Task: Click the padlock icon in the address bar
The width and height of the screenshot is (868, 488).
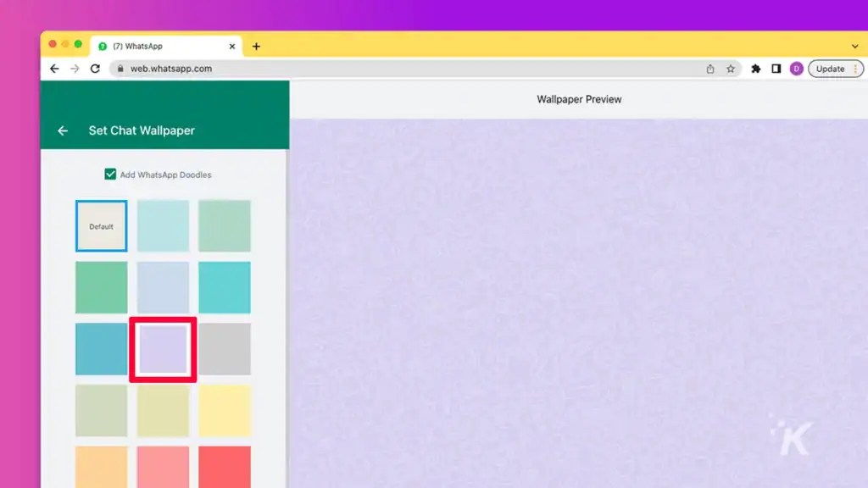Action: coord(122,69)
